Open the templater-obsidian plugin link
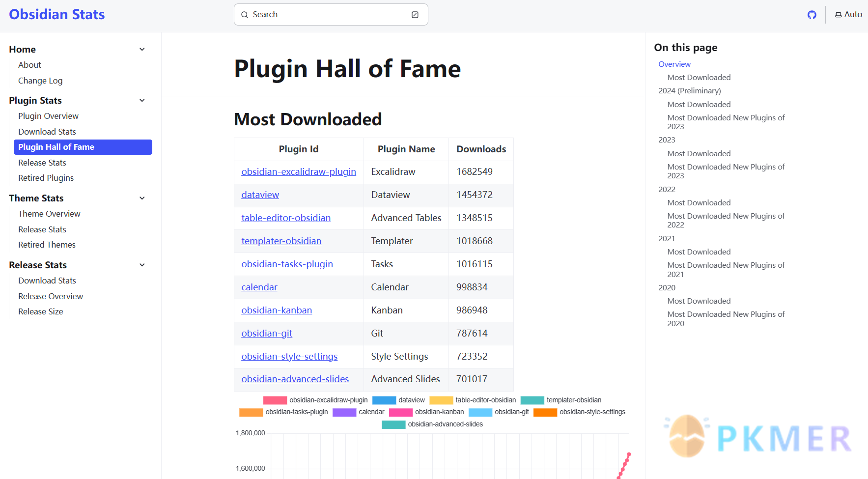Image resolution: width=868 pixels, height=479 pixels. (x=281, y=241)
